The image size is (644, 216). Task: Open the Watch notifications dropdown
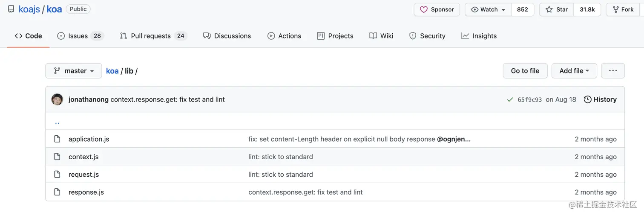[488, 9]
